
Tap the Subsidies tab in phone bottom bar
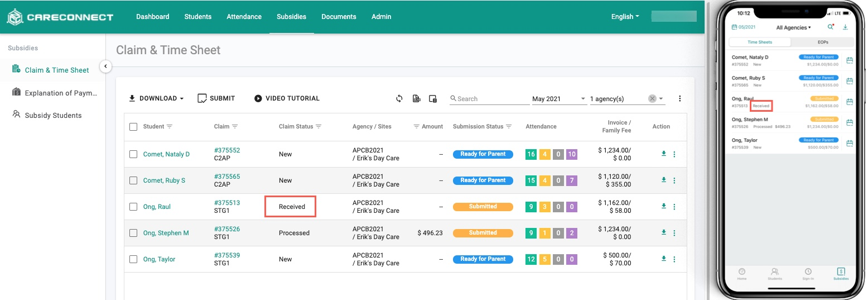pos(841,274)
